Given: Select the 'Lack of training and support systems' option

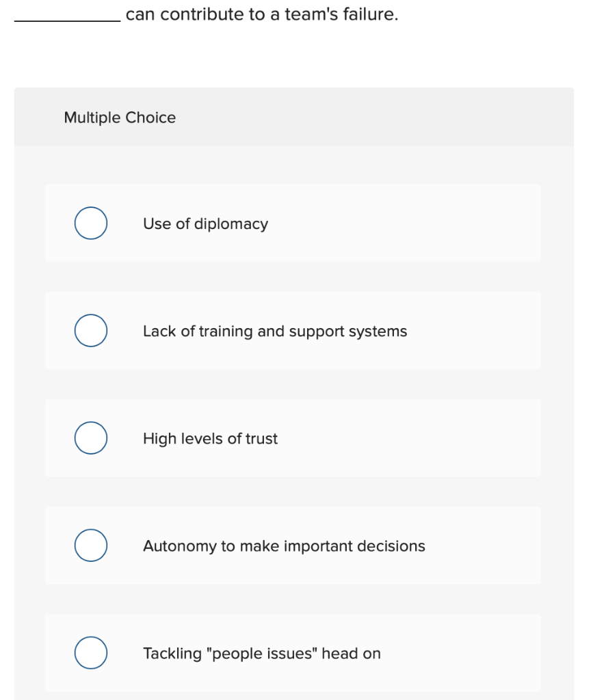Looking at the screenshot, I should pos(90,330).
